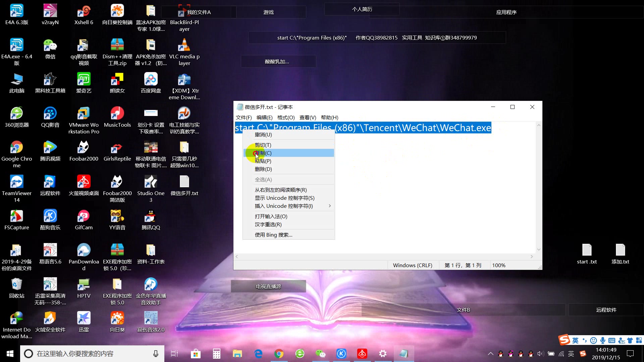Launch the QQ影音 desktop icon
This screenshot has height=362, width=644.
pyautogui.click(x=50, y=117)
